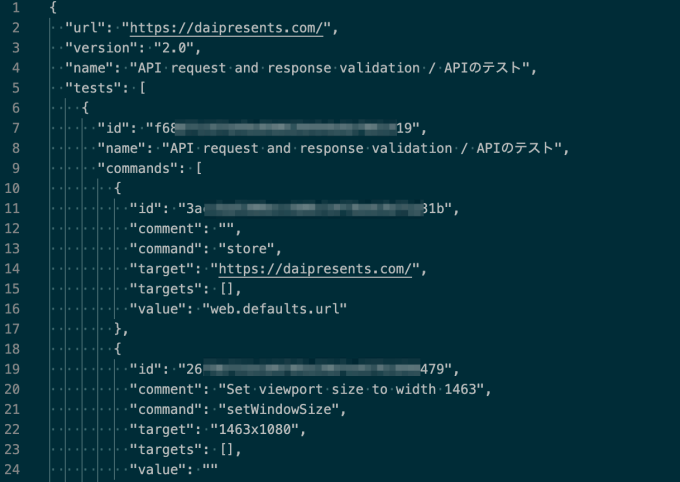Select line number 18 in the gutter
680x482 pixels.
15,349
